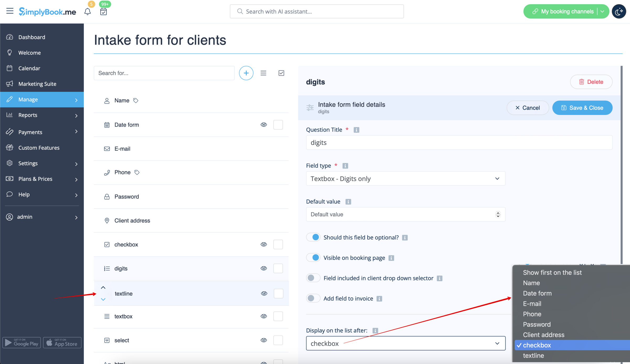The image size is (630, 364).
Task: Toggle 'Should this field be optional?' off
Action: tap(313, 237)
